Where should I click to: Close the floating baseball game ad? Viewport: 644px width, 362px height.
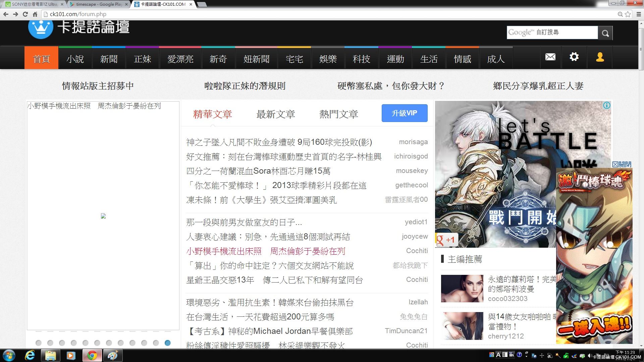[622, 164]
